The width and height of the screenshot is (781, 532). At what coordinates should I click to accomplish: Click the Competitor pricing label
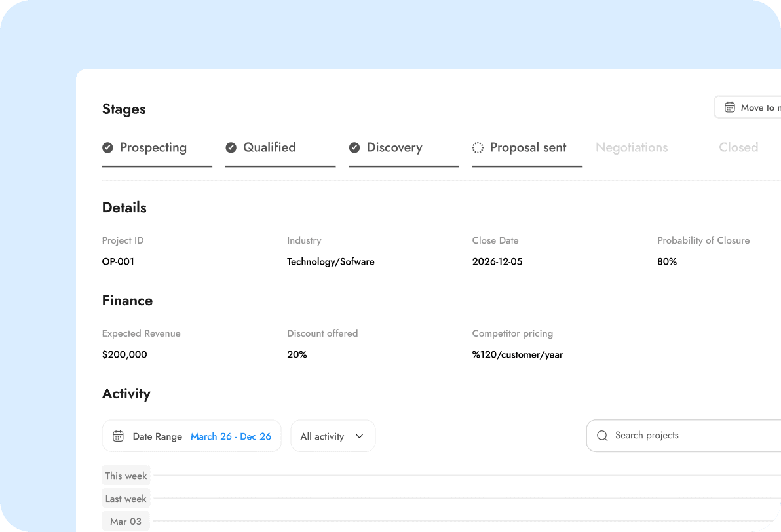(x=512, y=333)
